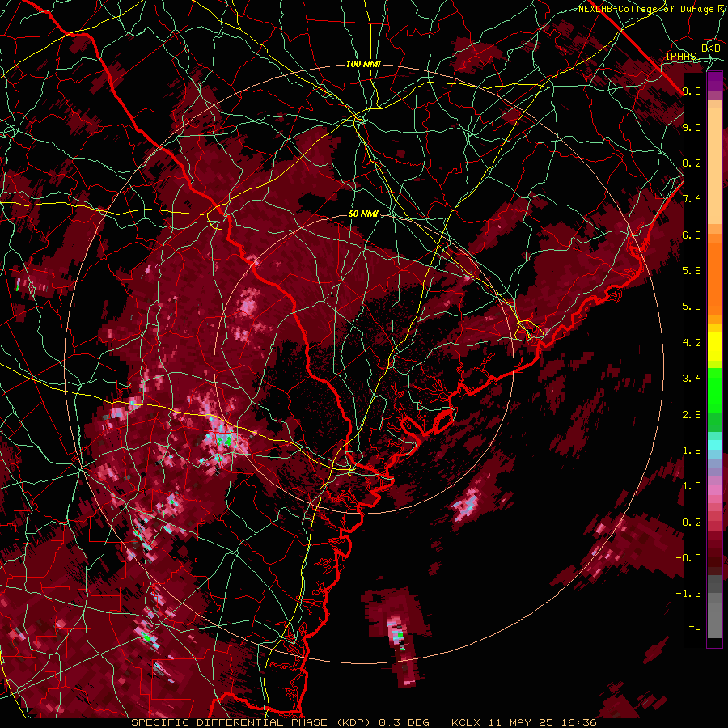Screen dimensions: 728x728
Task: Click the -0.5 value on the color scale
Action: click(x=688, y=558)
